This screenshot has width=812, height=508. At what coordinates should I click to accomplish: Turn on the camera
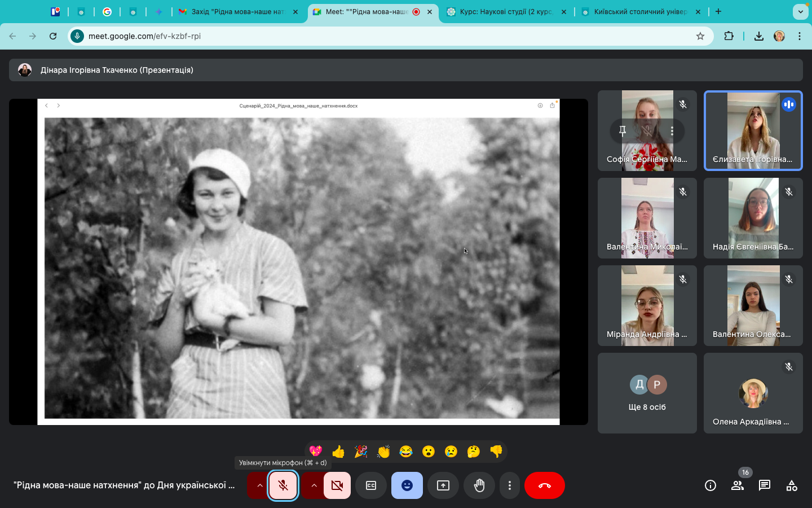coord(337,485)
